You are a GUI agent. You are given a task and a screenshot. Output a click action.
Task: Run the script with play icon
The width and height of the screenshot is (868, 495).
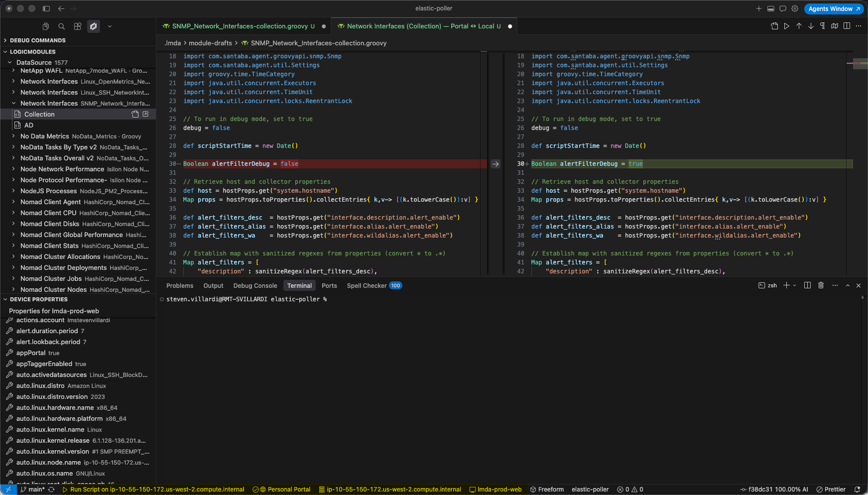(x=787, y=26)
